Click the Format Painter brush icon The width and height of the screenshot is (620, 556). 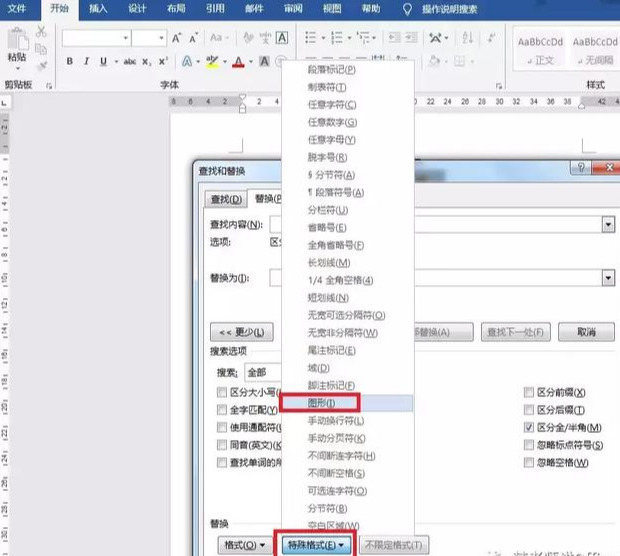click(41, 65)
